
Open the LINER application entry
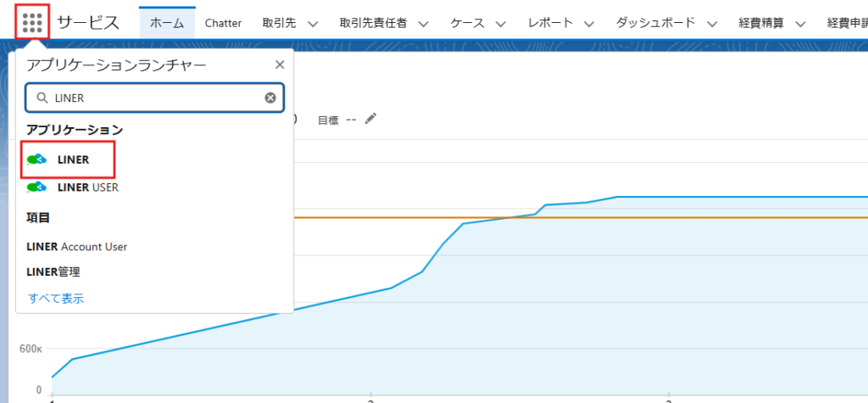(73, 160)
